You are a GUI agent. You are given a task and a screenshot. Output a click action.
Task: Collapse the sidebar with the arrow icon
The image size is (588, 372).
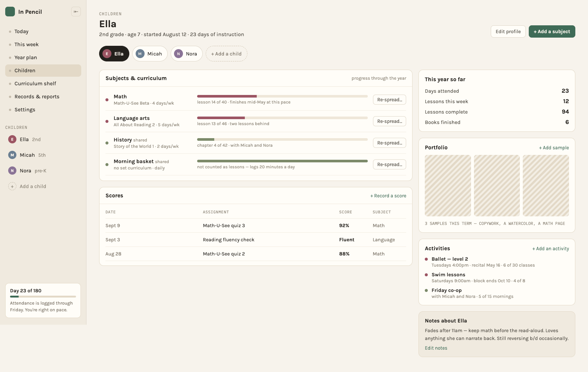pos(76,12)
